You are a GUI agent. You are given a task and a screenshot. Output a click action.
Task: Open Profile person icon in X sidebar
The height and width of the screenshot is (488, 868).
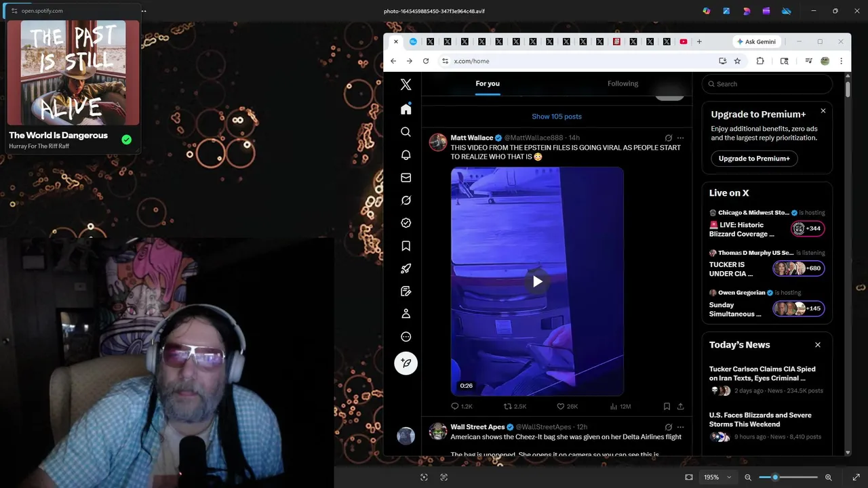[x=406, y=314]
